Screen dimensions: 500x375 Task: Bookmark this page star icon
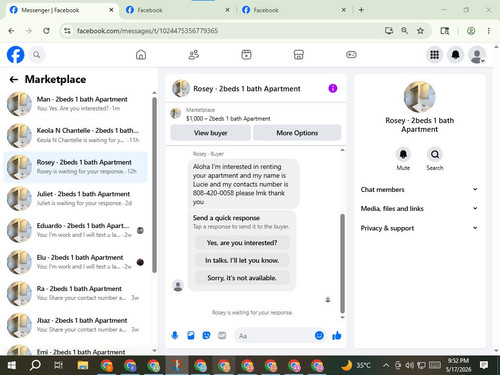(x=420, y=31)
